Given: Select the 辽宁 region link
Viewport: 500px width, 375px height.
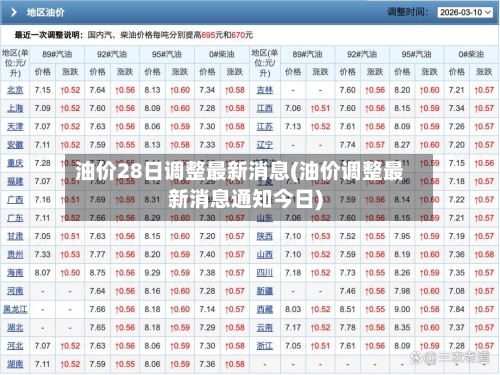Looking at the screenshot, I should tap(265, 145).
